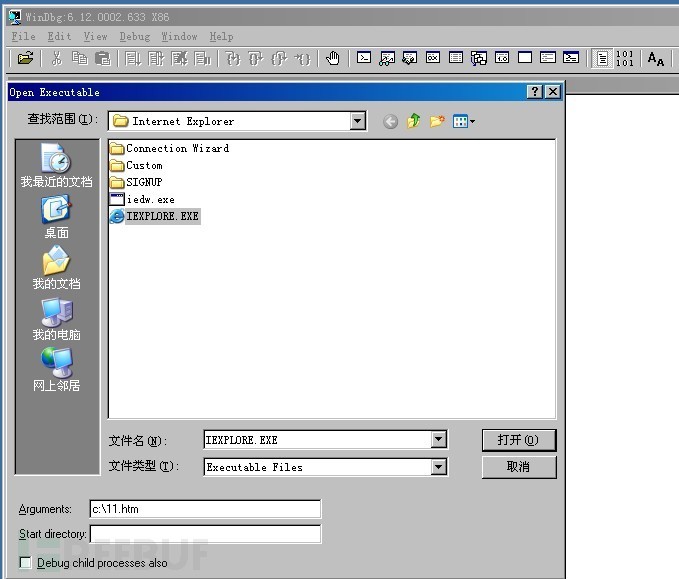The width and height of the screenshot is (679, 579).
Task: Click the Start directory input field
Action: [x=205, y=534]
